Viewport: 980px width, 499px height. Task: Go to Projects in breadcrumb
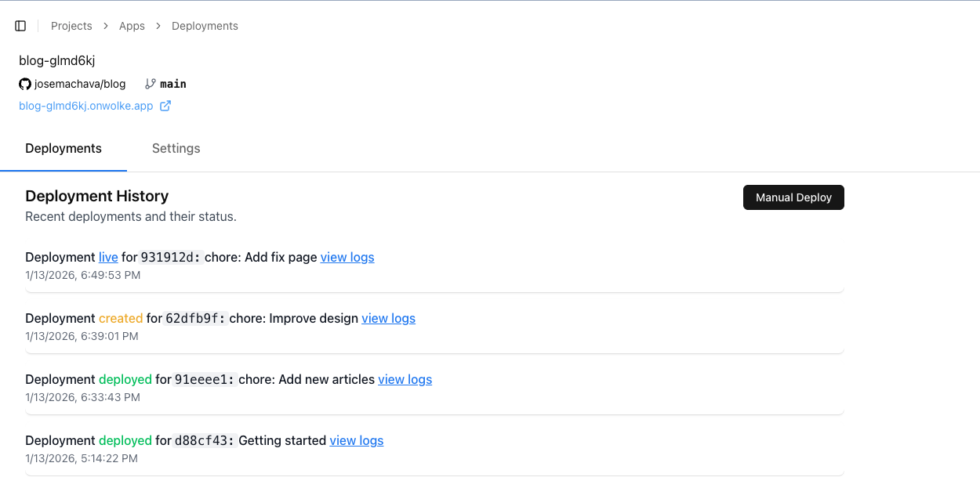pyautogui.click(x=71, y=26)
